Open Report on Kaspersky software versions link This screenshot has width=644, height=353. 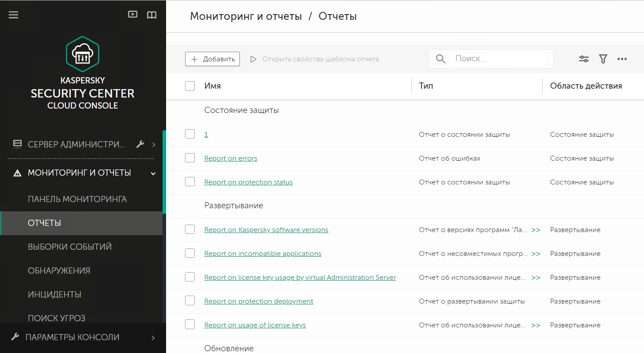pyautogui.click(x=266, y=229)
